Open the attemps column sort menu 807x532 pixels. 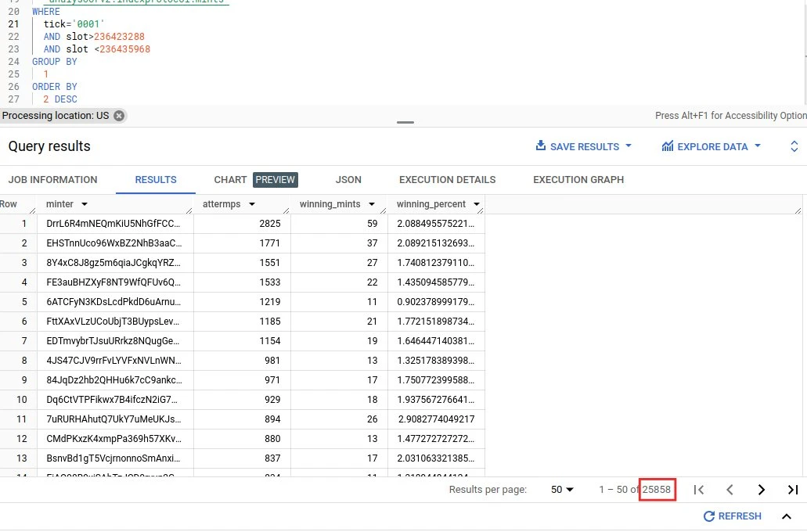point(251,204)
